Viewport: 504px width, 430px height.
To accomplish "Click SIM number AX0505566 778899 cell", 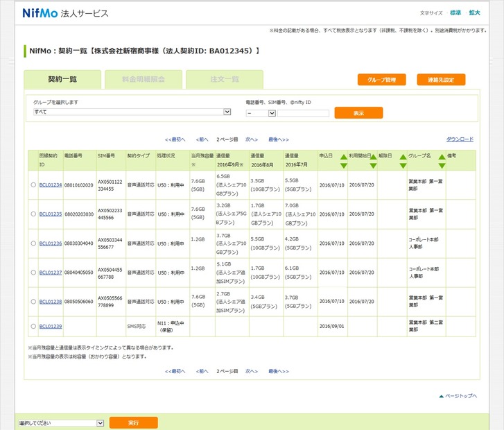I will coord(111,302).
